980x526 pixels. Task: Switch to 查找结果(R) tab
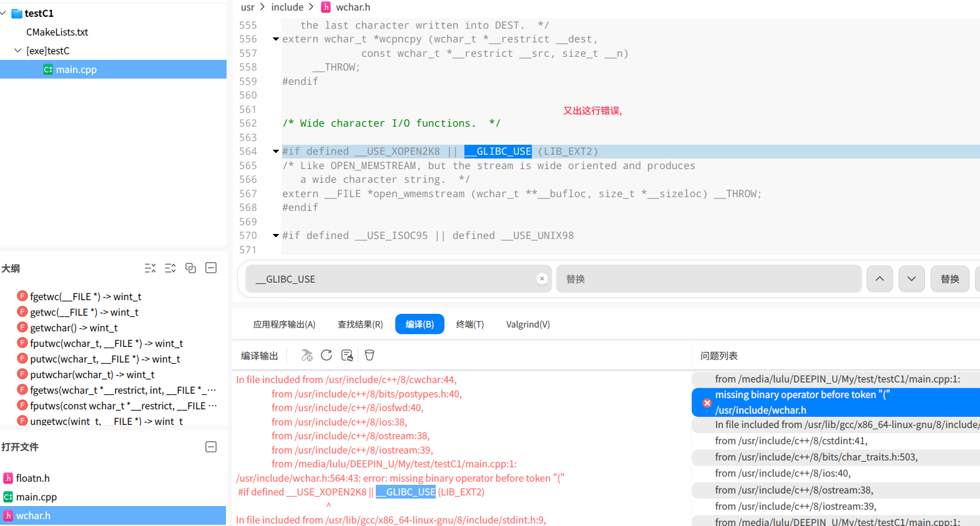[360, 324]
